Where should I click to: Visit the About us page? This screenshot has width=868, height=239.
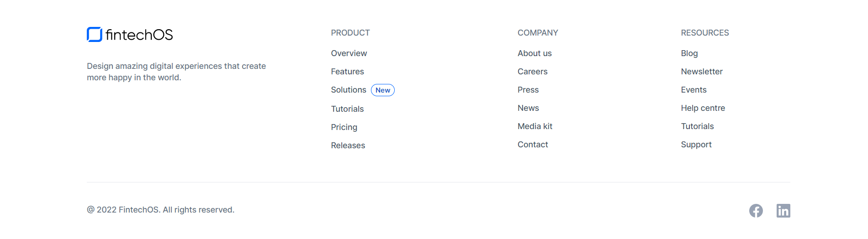click(535, 53)
